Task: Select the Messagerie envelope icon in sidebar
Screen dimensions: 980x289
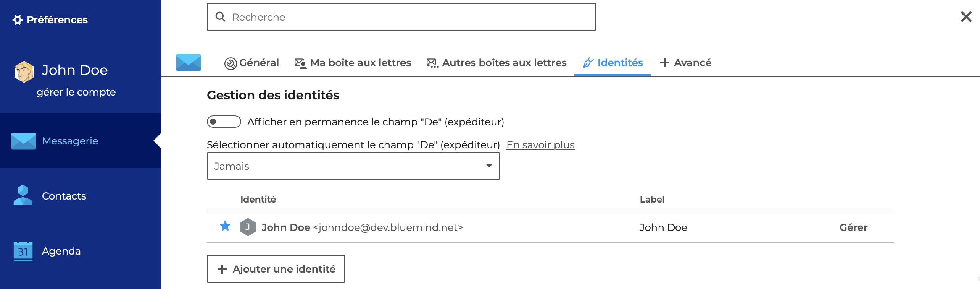Action: tap(24, 141)
